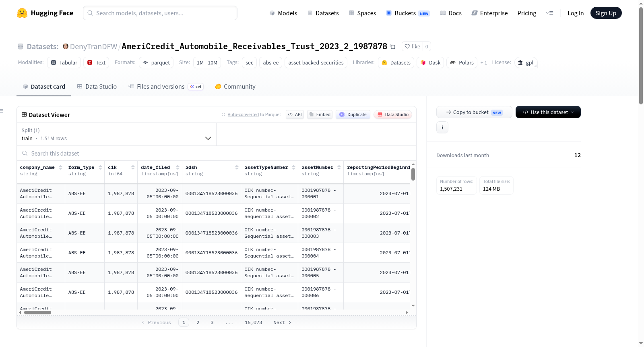Sort by the assetTypeNumber column sort icon
The width and height of the screenshot is (644, 347).
pyautogui.click(x=293, y=167)
